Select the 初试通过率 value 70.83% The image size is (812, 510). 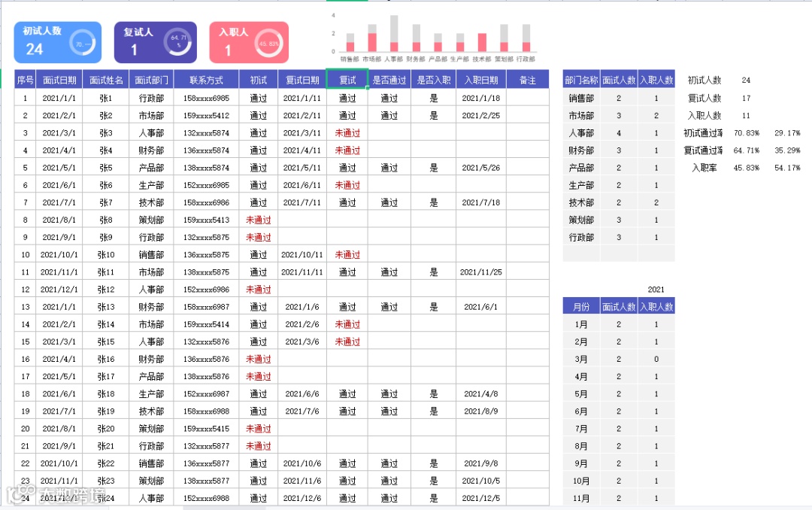click(x=747, y=132)
